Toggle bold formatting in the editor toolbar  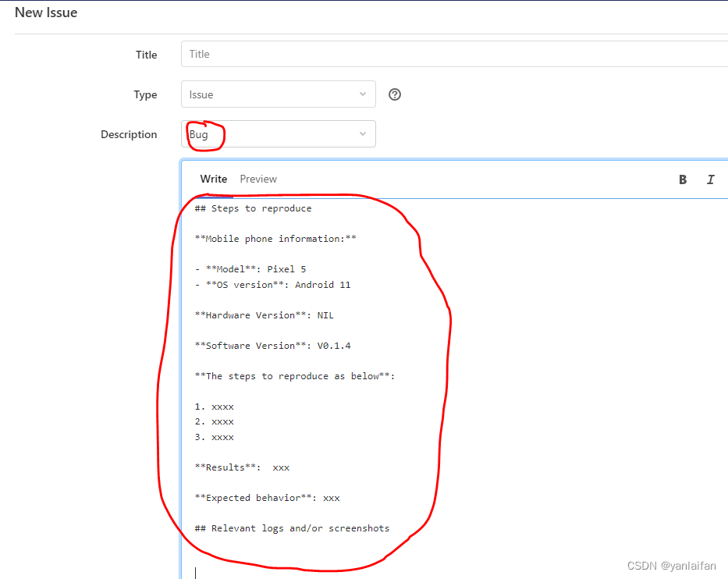tap(683, 179)
